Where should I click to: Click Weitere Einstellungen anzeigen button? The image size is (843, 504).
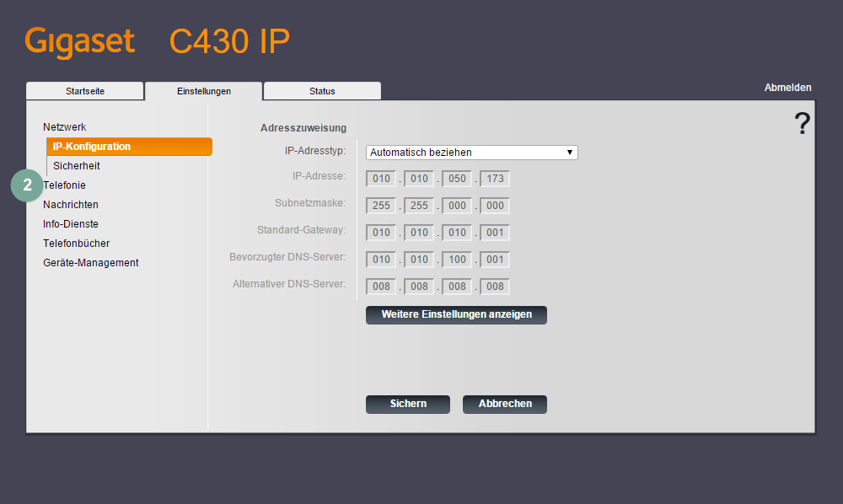(x=456, y=314)
